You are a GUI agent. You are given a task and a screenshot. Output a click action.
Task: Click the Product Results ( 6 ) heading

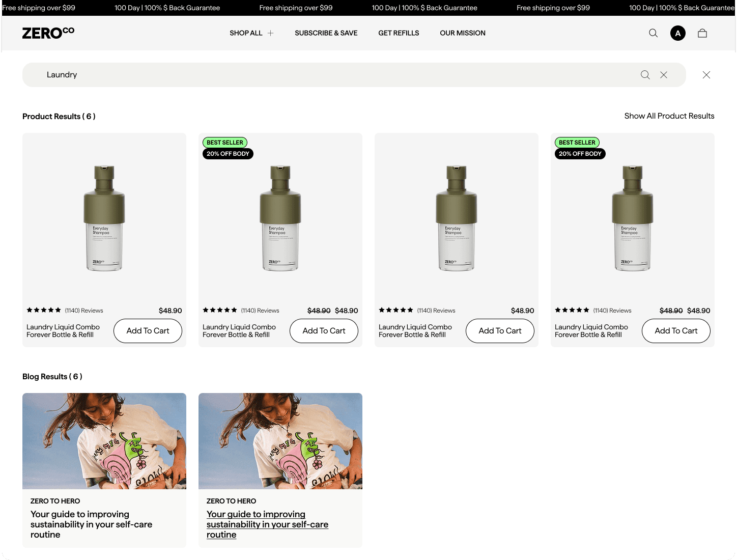pos(59,117)
